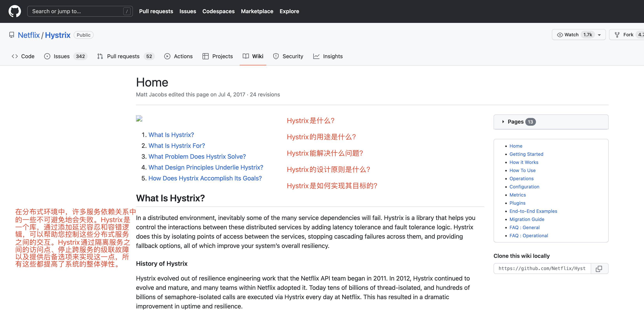Click the repository bookmark icon beside Netflix

(11, 35)
